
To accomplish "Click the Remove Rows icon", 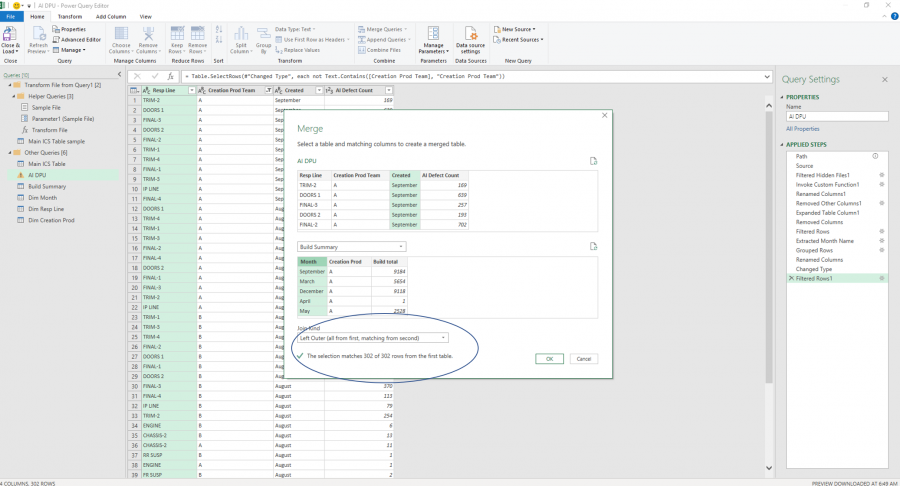I will click(x=197, y=33).
